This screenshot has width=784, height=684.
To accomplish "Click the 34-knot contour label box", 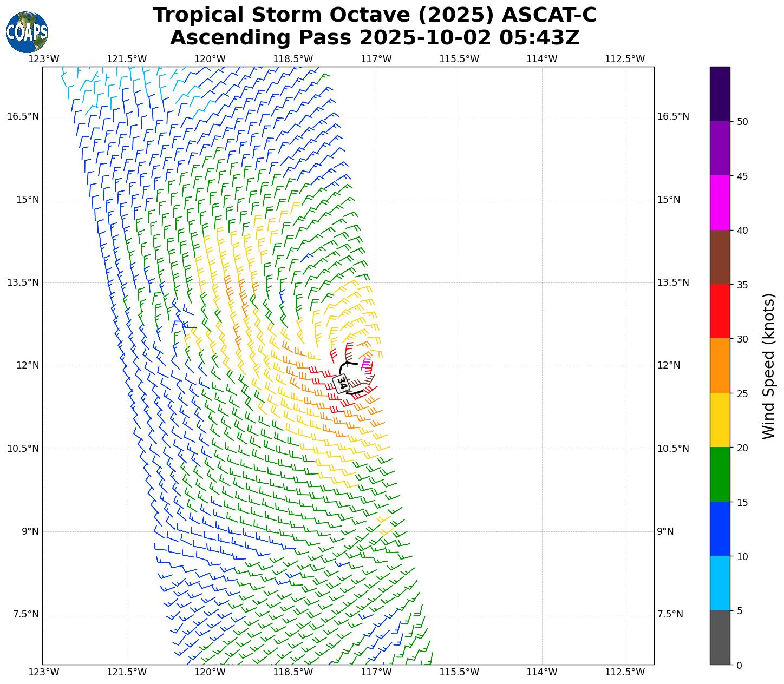I will pyautogui.click(x=341, y=384).
